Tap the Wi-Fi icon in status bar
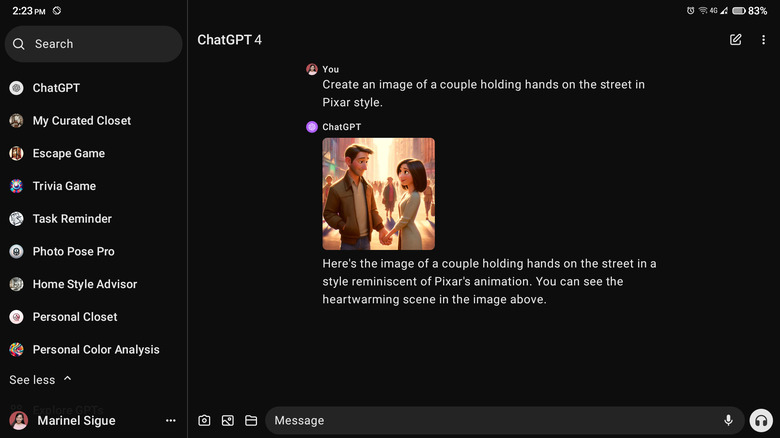The image size is (780, 438). (x=703, y=10)
